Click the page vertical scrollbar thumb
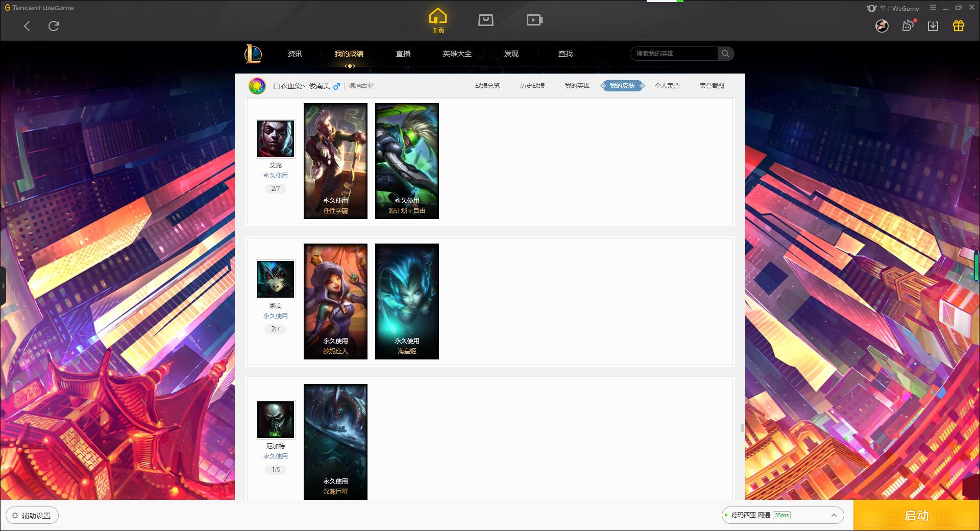 (x=743, y=428)
